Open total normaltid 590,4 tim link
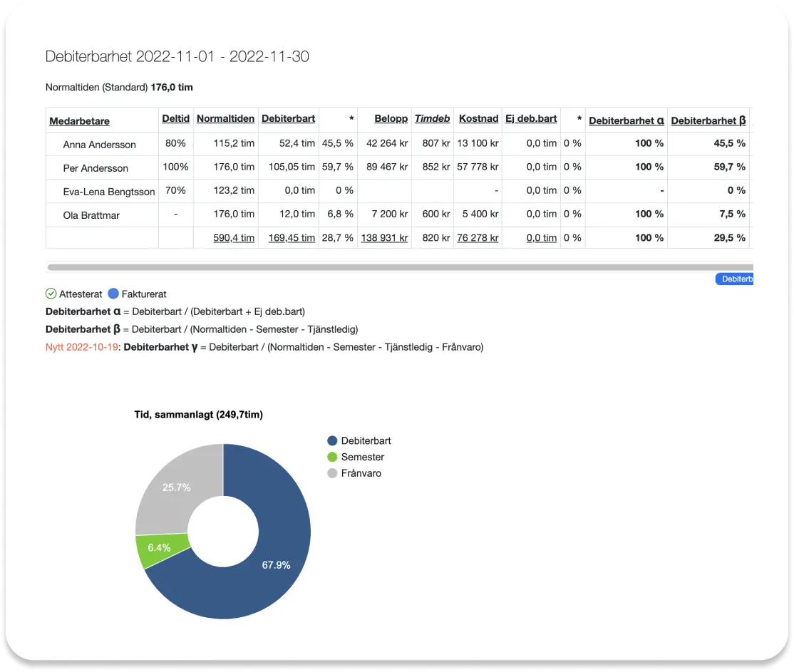 click(234, 238)
